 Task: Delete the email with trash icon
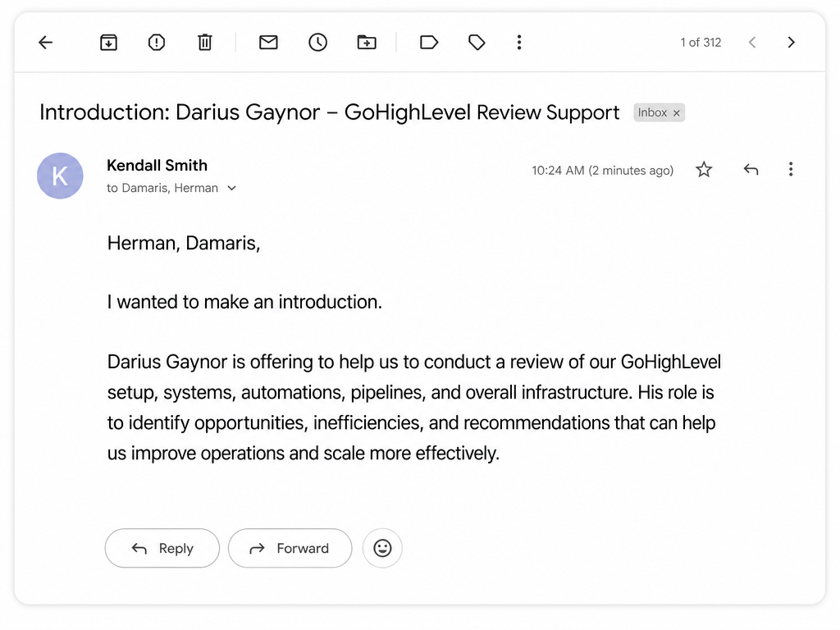(204, 43)
